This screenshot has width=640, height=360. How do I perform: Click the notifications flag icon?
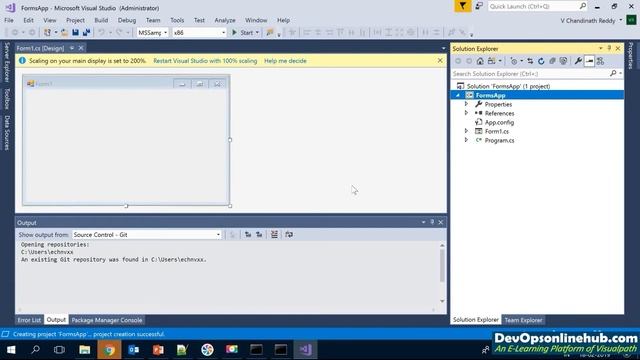(x=462, y=6)
